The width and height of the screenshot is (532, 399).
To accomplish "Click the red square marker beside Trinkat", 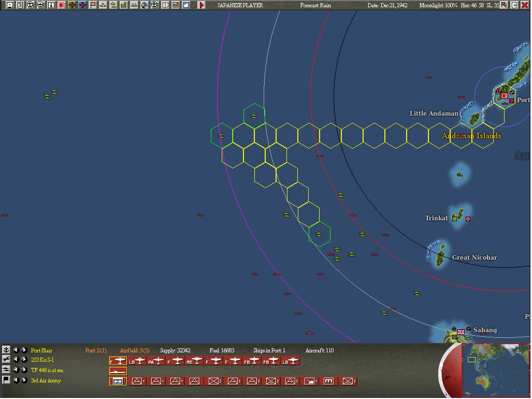I will [x=468, y=219].
